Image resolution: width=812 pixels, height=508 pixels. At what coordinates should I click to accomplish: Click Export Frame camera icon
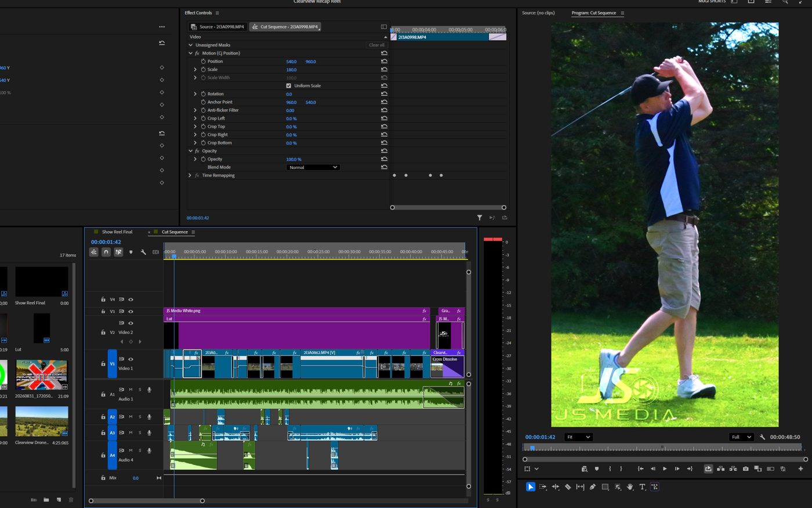pyautogui.click(x=745, y=469)
